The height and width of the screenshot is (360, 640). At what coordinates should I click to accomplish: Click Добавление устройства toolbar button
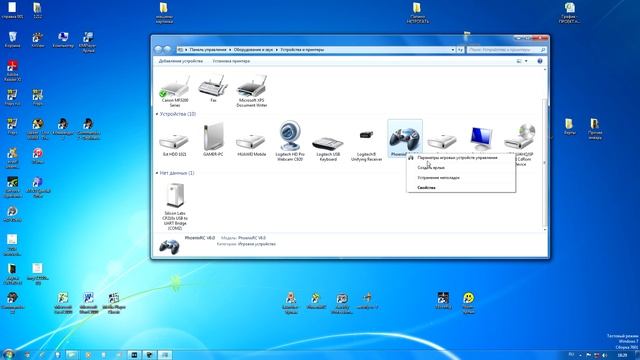coord(180,61)
